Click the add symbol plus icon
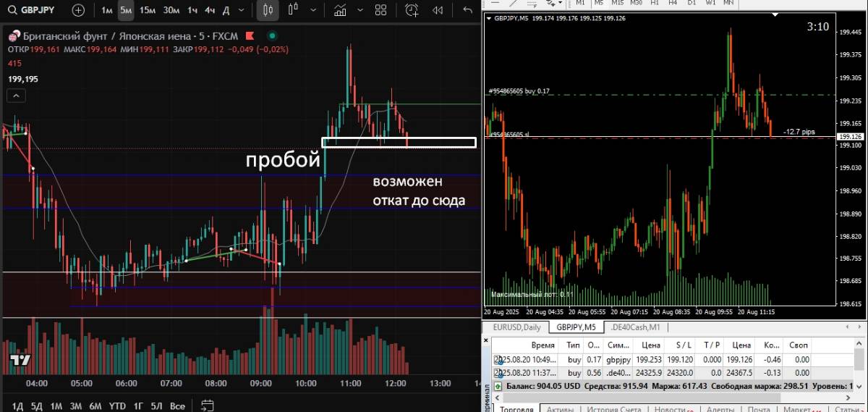 (78, 10)
